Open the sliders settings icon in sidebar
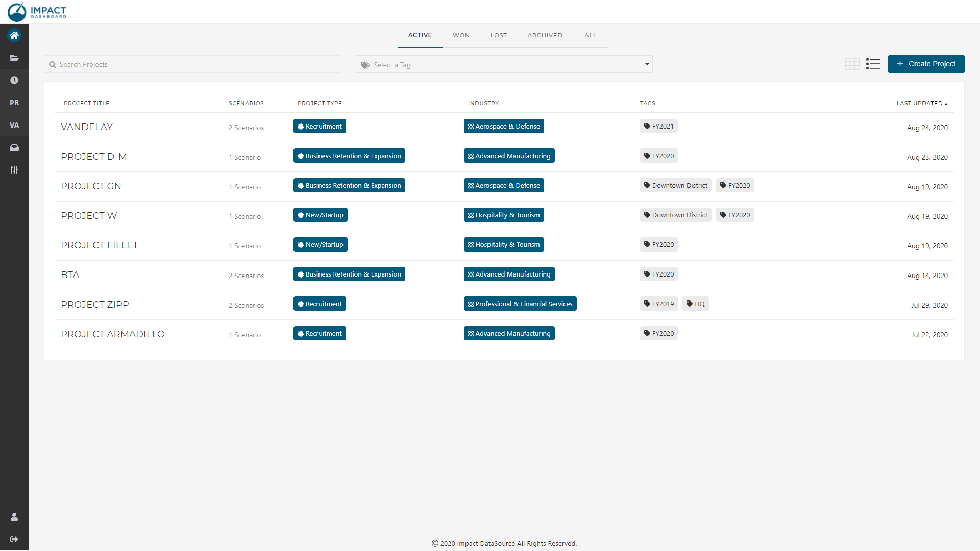 tap(14, 170)
